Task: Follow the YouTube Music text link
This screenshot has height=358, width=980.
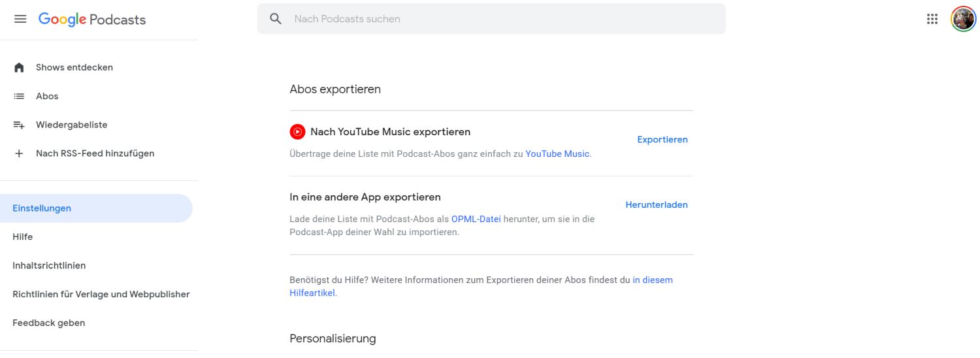Action: tap(557, 154)
